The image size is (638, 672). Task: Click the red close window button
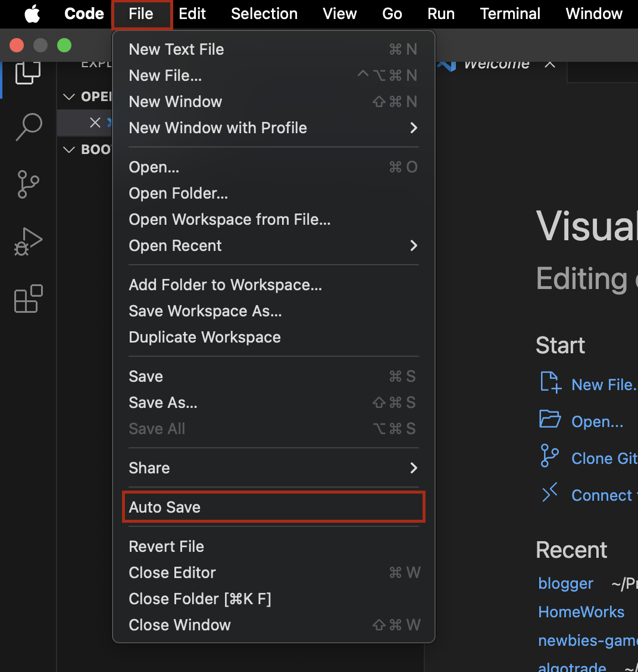click(17, 45)
